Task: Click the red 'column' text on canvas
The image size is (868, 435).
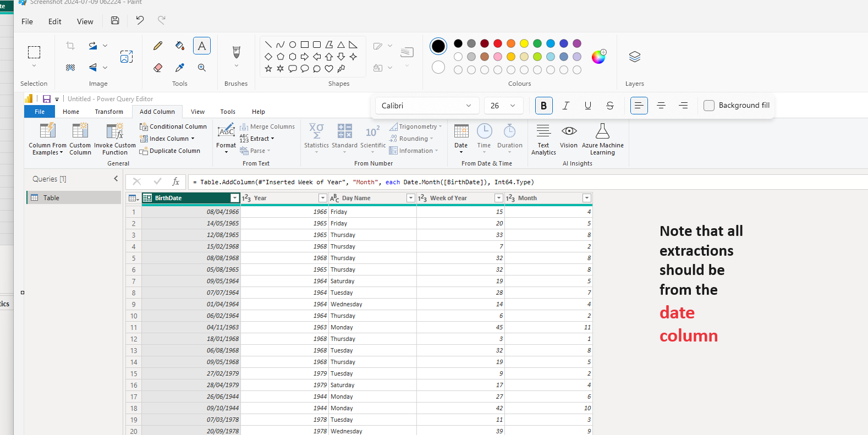Action: (x=689, y=335)
